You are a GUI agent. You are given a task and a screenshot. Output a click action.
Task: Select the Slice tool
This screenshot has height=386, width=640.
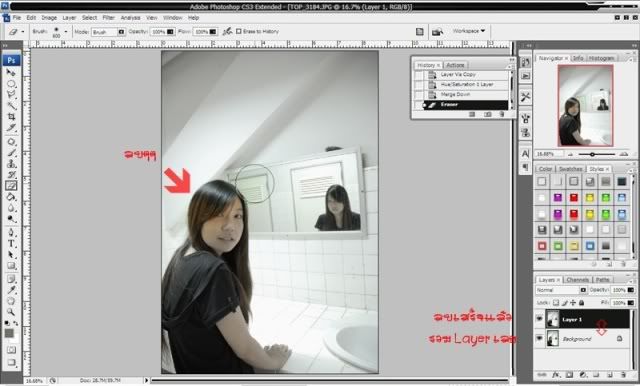click(11, 128)
